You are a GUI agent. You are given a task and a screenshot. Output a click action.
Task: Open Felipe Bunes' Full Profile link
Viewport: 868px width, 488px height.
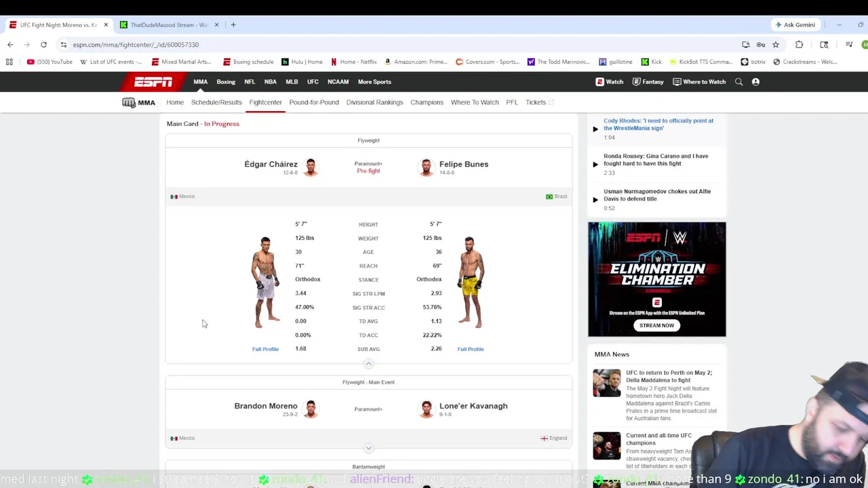click(471, 349)
